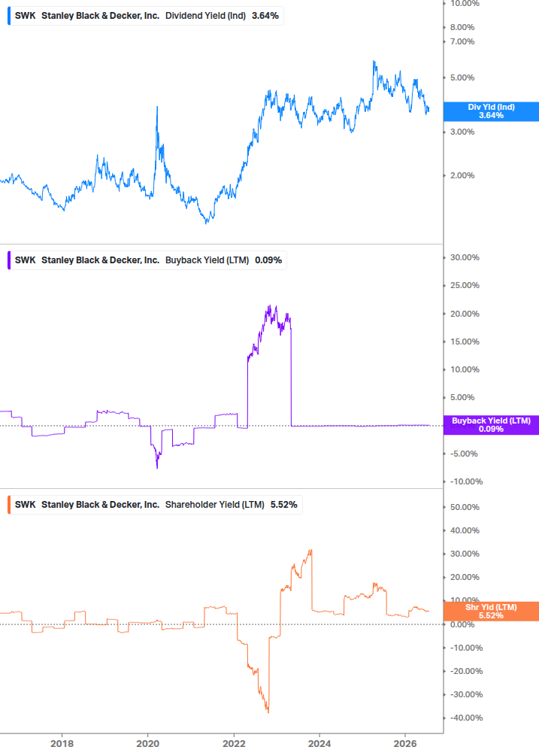Click the 30.00% buyback yield axis label
Image resolution: width=539 pixels, height=756 pixels.
[x=465, y=257]
